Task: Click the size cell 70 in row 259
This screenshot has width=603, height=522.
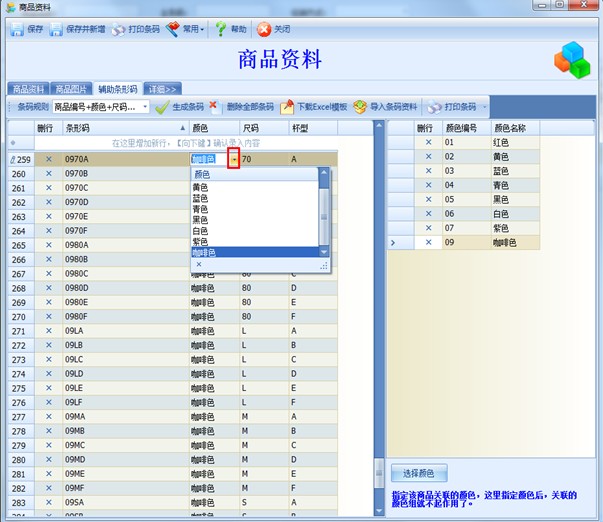Action: click(x=264, y=159)
